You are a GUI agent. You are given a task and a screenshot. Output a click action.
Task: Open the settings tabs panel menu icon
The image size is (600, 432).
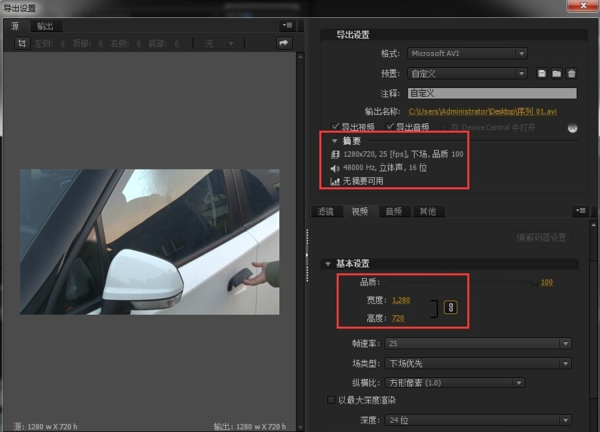click(580, 211)
